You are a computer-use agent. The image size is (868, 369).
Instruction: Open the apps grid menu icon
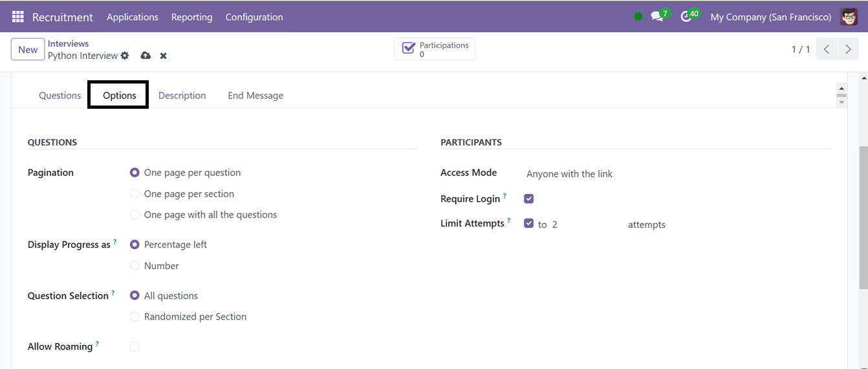point(17,17)
